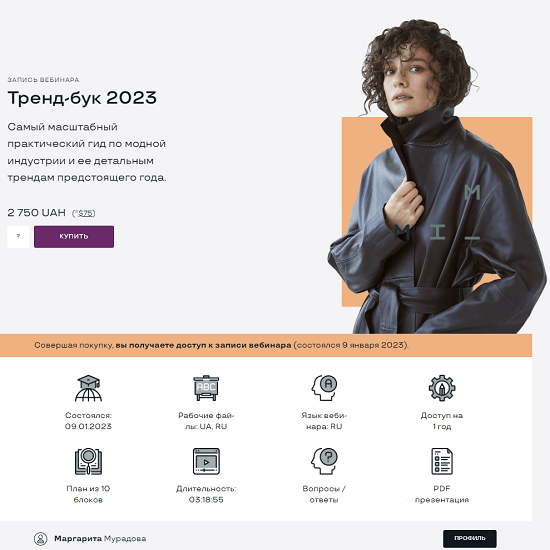
Task: Click the Маргарита Мурадова profile name
Action: pos(100,538)
